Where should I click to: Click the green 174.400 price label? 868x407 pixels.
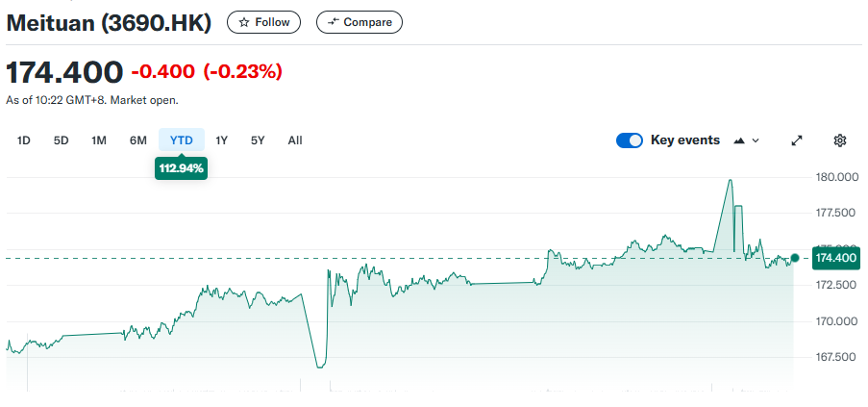(834, 258)
